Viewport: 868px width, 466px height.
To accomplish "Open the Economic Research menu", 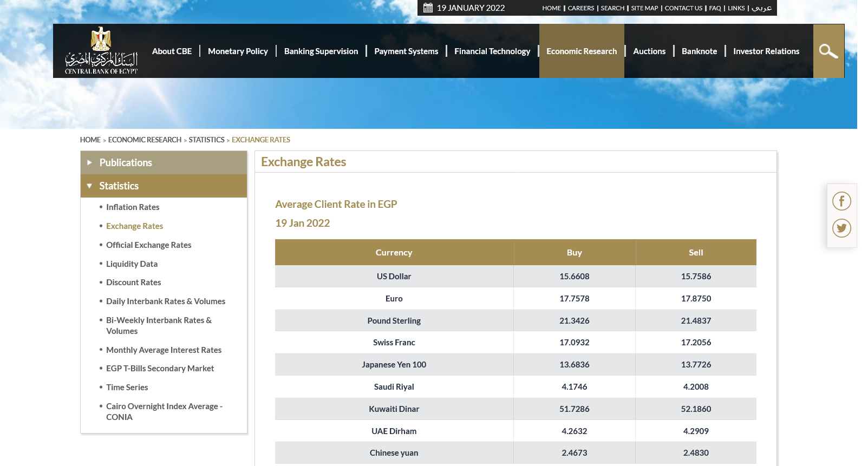I will pos(581,51).
